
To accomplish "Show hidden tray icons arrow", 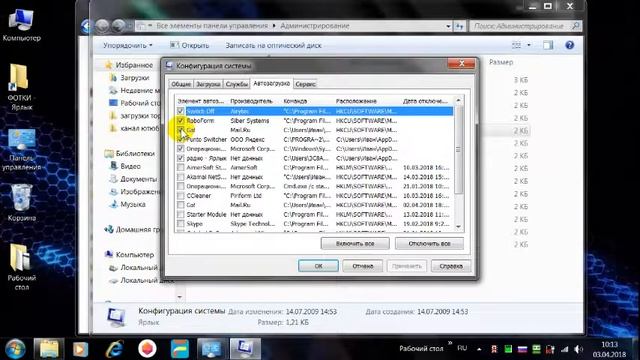I will [479, 349].
